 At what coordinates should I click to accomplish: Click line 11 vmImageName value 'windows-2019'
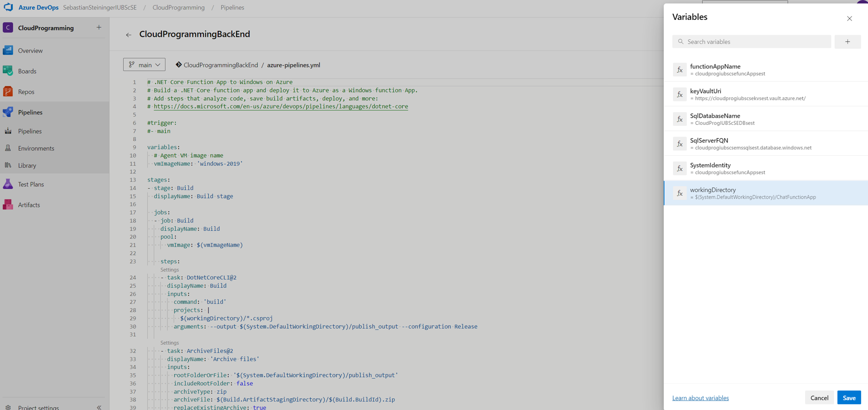220,163
